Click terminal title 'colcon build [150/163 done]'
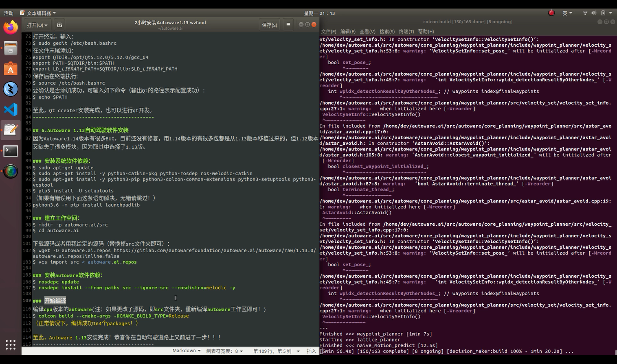 (x=468, y=22)
